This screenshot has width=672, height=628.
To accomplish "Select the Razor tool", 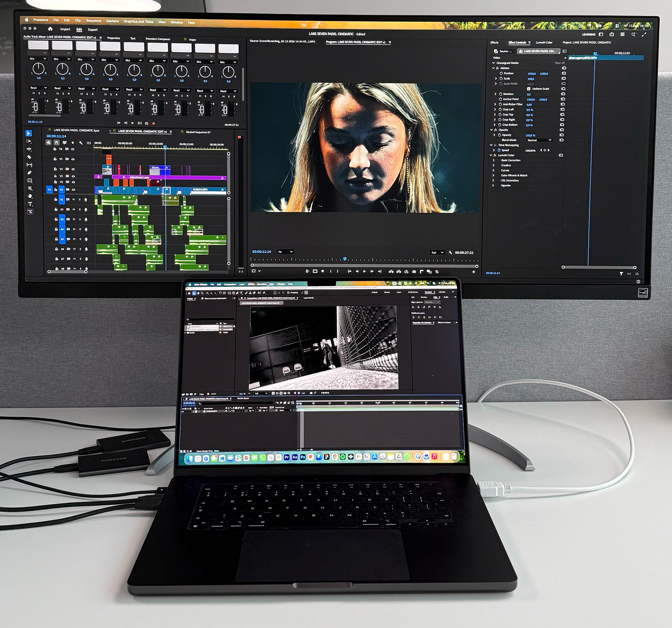I will pos(29,157).
